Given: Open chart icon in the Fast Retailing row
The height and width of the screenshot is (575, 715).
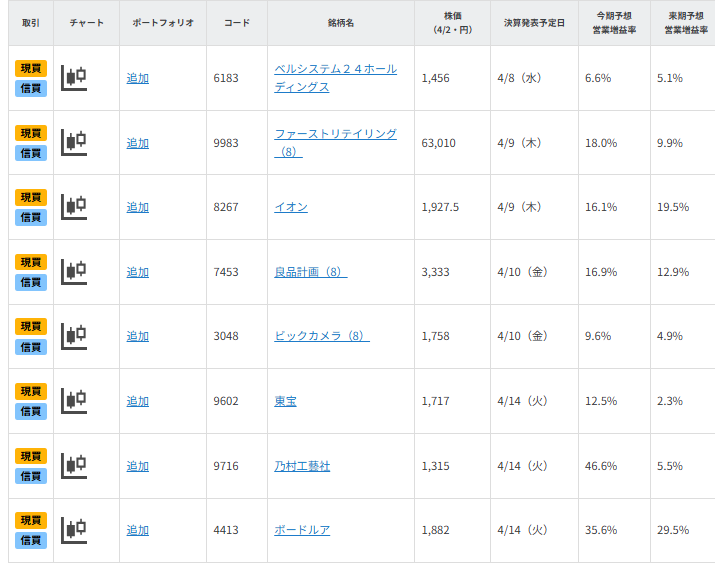Looking at the screenshot, I should tap(73, 143).
